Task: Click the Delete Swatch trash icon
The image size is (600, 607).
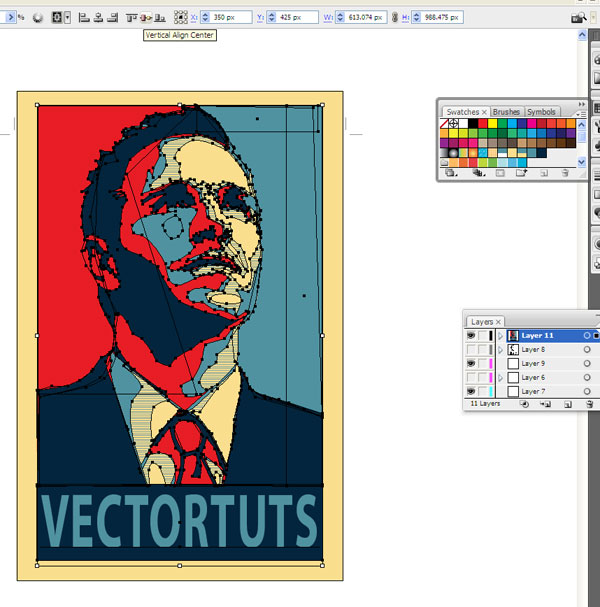Action: click(x=565, y=173)
